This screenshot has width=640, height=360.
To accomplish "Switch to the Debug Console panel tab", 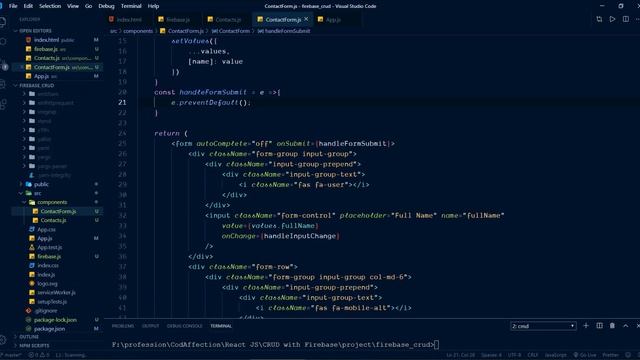I will pos(184,326).
